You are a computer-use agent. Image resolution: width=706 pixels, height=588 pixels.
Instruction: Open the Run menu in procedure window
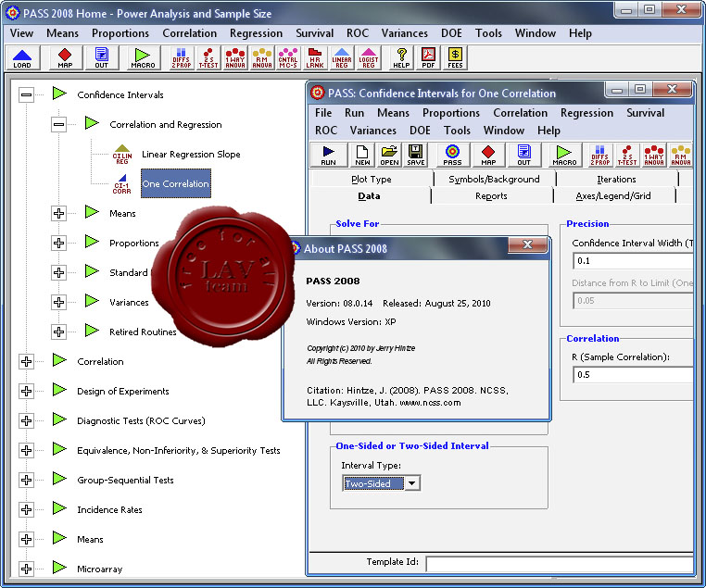(x=354, y=113)
